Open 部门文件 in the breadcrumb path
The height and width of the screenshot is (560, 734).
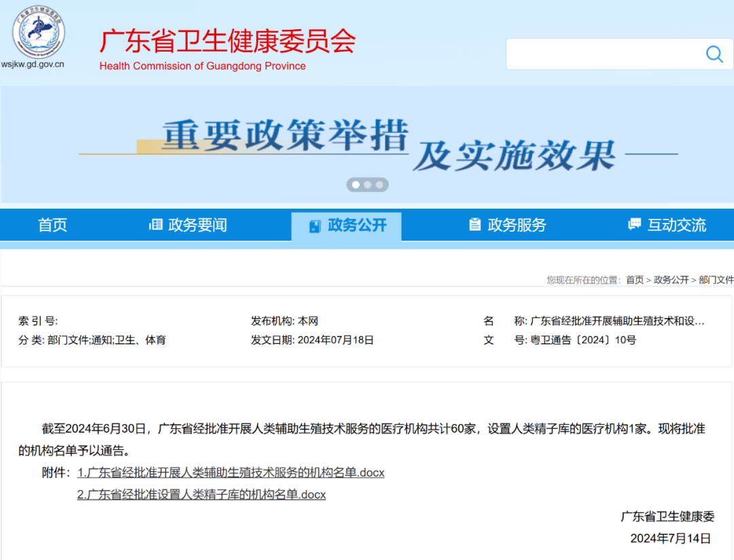pyautogui.click(x=716, y=280)
